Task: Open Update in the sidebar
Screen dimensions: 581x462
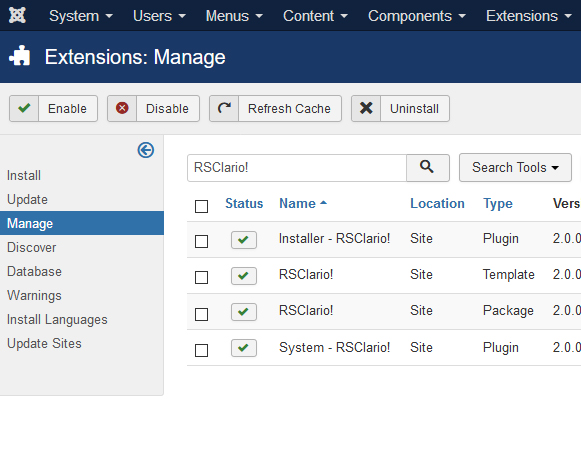Action: pyautogui.click(x=27, y=199)
